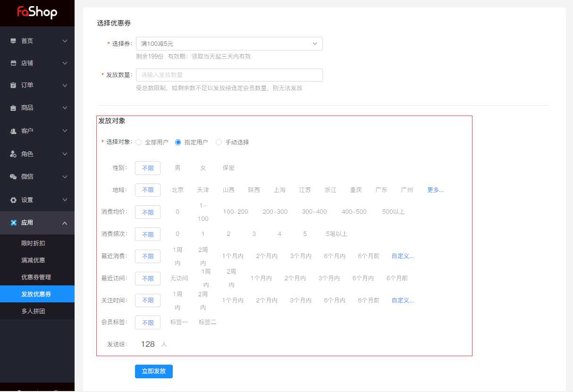This screenshot has width=573, height=392.
Task: Click 自定义... in 最近消费 row
Action: [403, 256]
